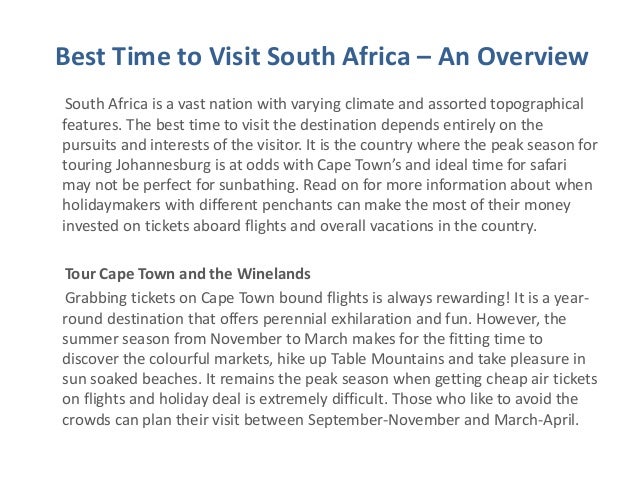Screen dimensions: 638x479
Task: Click the word 'holidaymakers'
Action: [111, 205]
